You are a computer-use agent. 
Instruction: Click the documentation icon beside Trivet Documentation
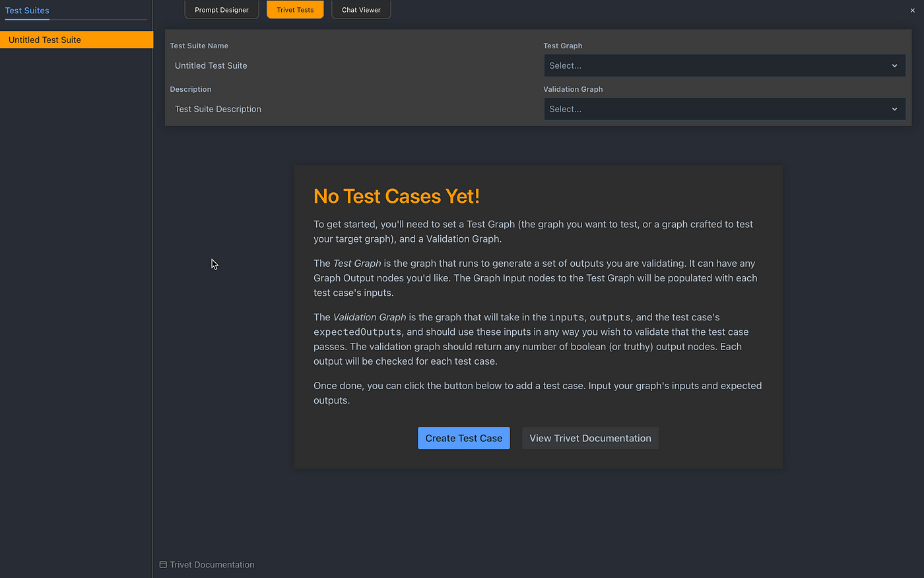tap(162, 564)
